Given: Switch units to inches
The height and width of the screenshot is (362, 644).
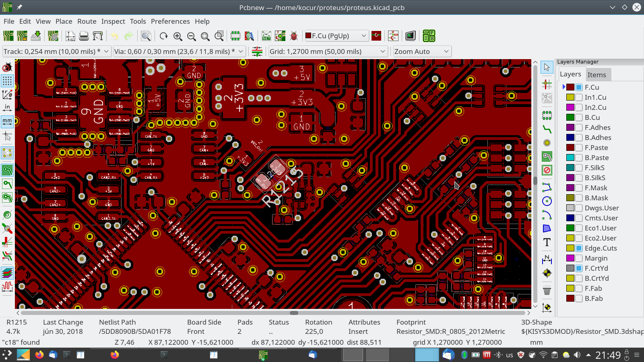Looking at the screenshot, I should click(x=7, y=108).
